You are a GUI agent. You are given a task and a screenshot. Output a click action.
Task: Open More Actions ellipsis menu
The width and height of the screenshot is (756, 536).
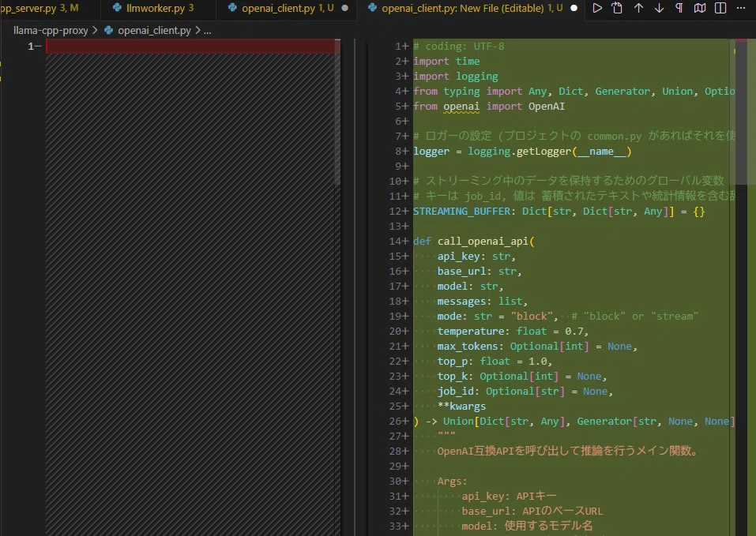[x=741, y=8]
